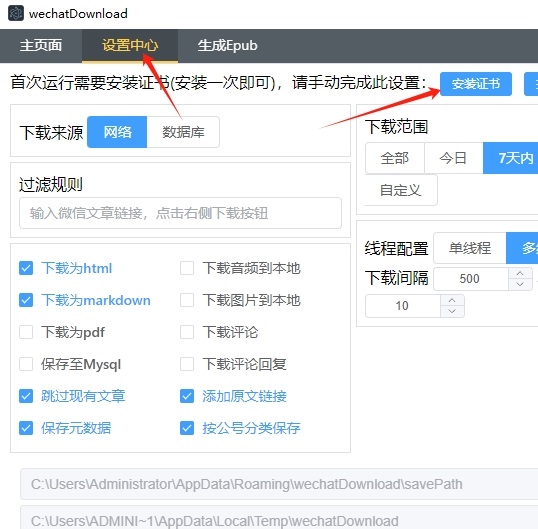The width and height of the screenshot is (538, 529).
Task: Click the 安装证书 button
Action: (x=476, y=84)
